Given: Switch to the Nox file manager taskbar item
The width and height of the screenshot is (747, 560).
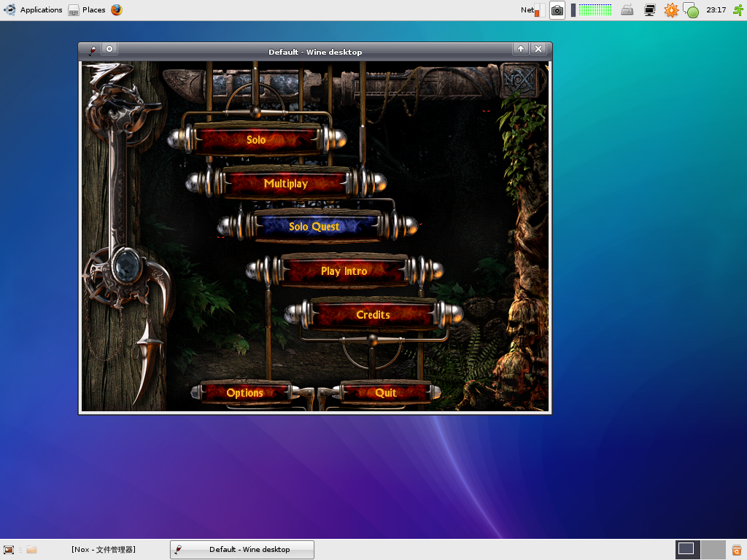Looking at the screenshot, I should pyautogui.click(x=104, y=550).
